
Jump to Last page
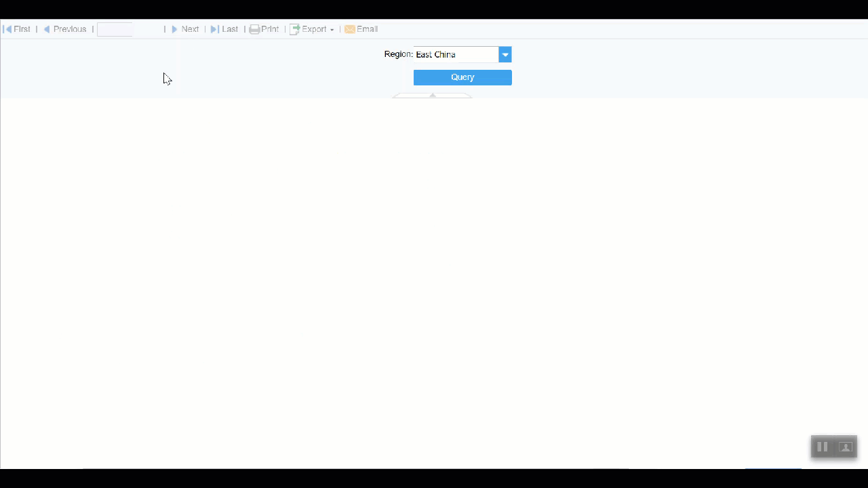pyautogui.click(x=224, y=29)
